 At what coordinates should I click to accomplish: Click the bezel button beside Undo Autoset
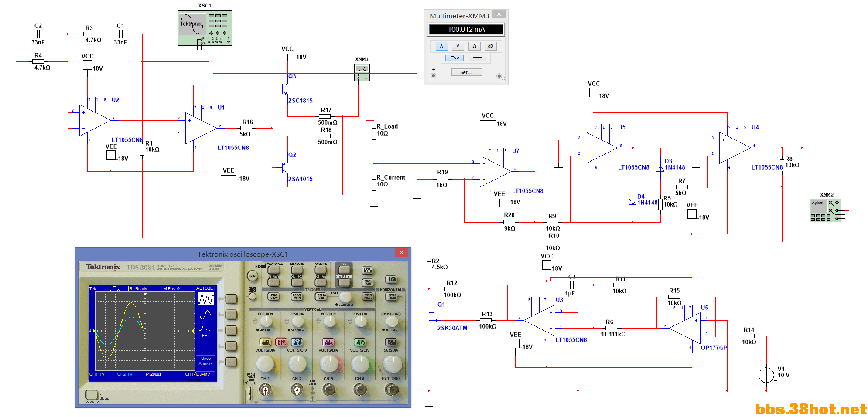coord(231,362)
